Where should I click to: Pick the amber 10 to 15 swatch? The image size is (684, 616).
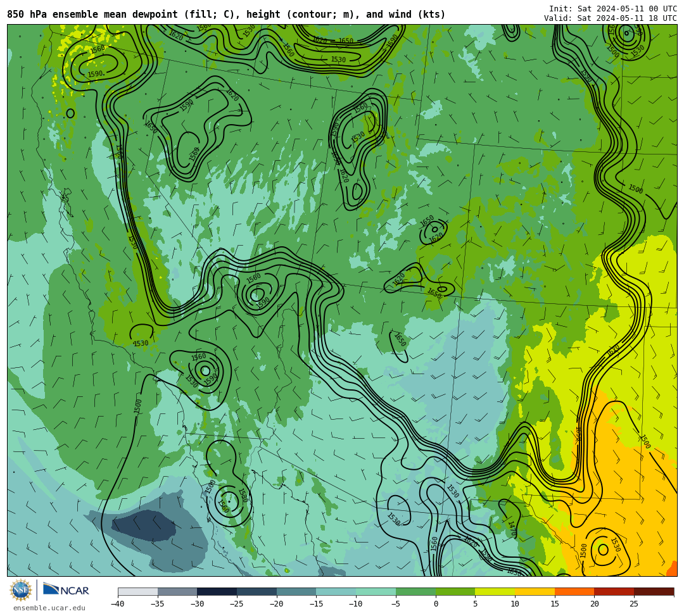click(535, 591)
